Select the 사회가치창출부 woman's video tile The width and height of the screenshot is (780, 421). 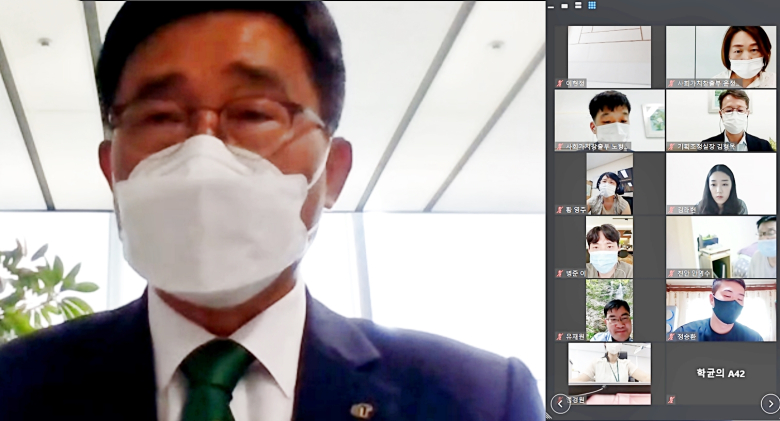(721, 57)
